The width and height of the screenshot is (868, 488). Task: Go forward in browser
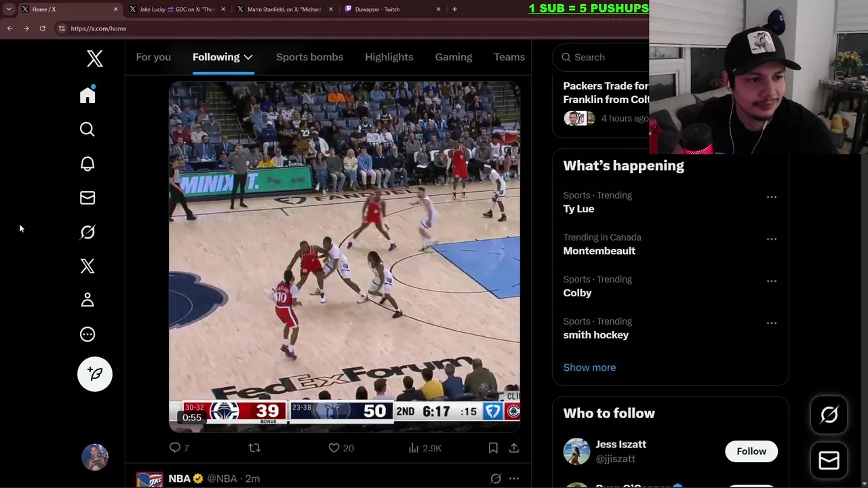26,28
